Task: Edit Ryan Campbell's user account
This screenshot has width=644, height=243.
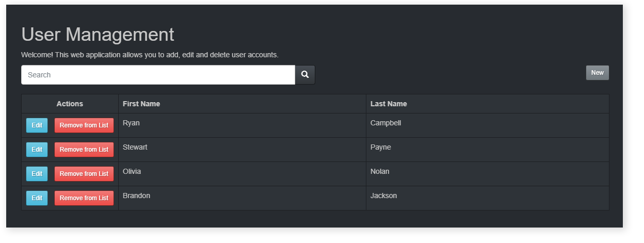Action: [x=37, y=125]
